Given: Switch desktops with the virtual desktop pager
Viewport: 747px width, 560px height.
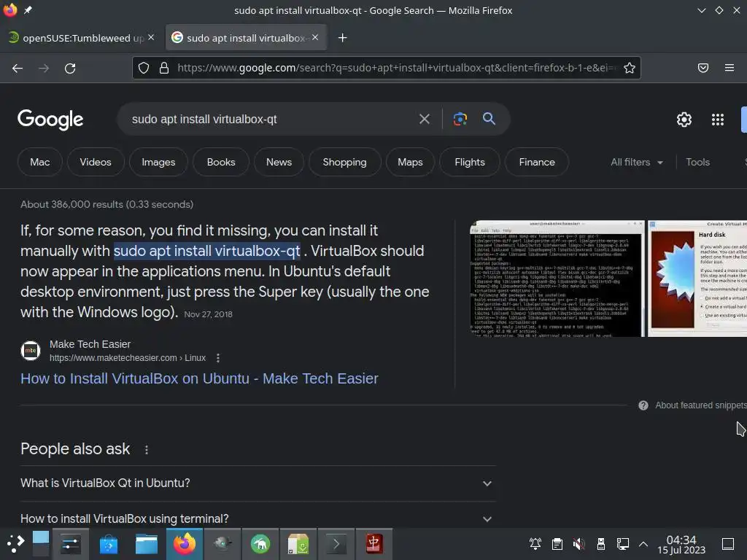Looking at the screenshot, I should click(x=41, y=544).
